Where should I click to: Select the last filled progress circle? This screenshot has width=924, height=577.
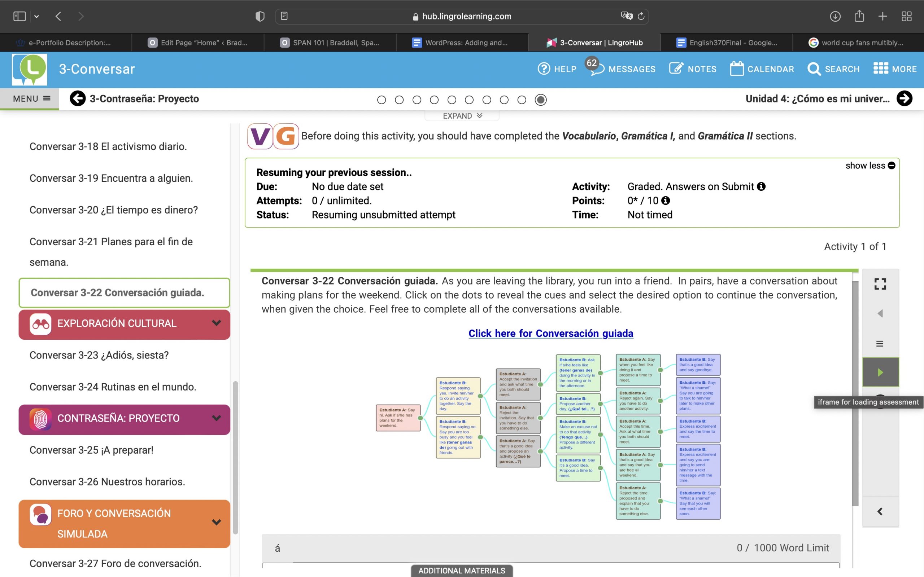point(540,100)
